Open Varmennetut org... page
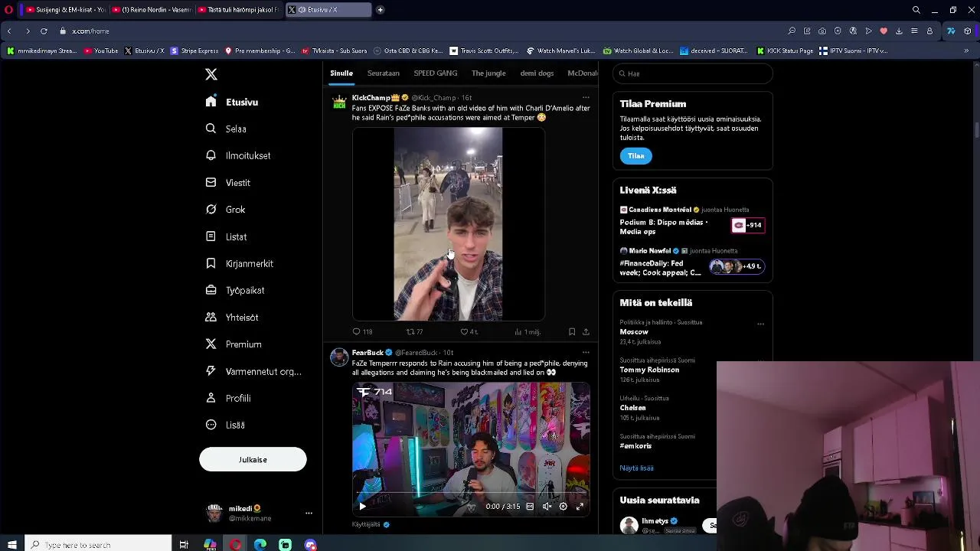The width and height of the screenshot is (980, 551). click(253, 371)
